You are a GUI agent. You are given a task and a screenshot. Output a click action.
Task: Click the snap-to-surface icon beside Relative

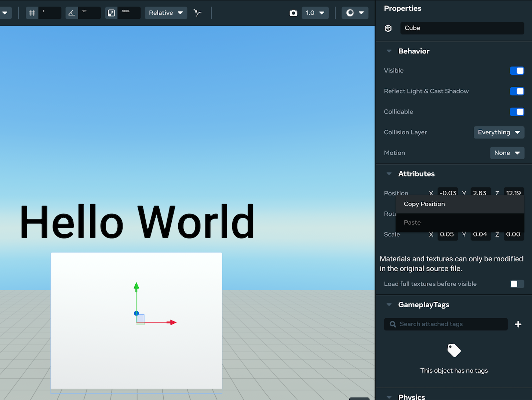(198, 13)
